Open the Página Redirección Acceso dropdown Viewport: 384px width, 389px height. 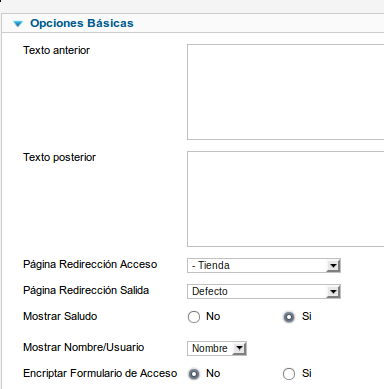[x=264, y=266]
